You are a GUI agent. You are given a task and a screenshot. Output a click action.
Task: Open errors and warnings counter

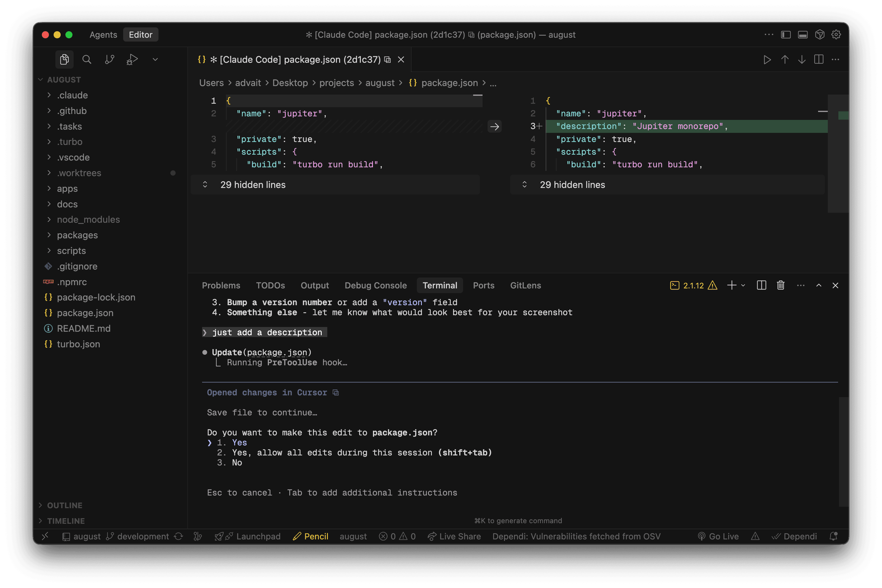click(x=397, y=536)
